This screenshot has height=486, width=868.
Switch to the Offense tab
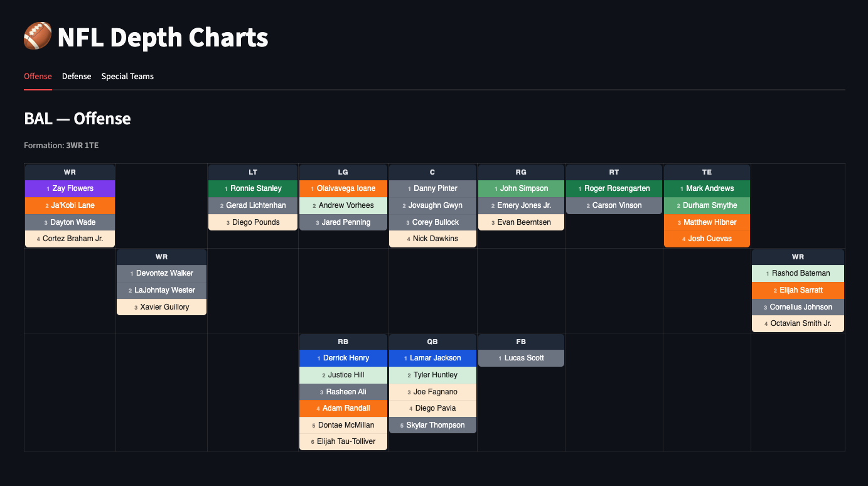click(x=38, y=77)
